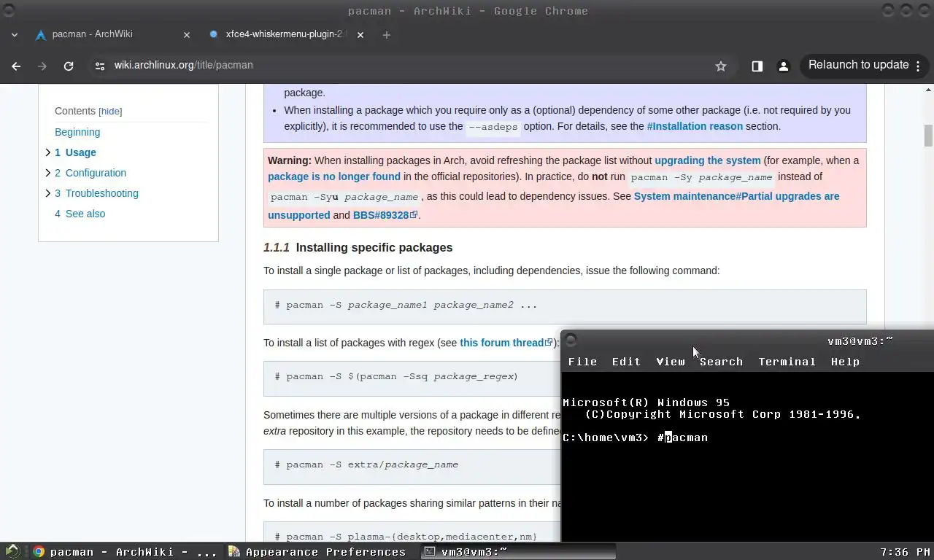Screen dimensions: 934x560
Task: Go back using Chrome's back arrow
Action: click(16, 66)
